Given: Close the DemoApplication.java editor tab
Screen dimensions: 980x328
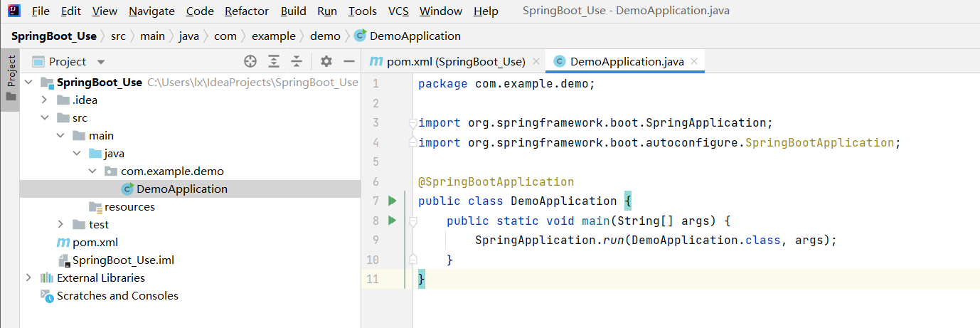Looking at the screenshot, I should [694, 62].
